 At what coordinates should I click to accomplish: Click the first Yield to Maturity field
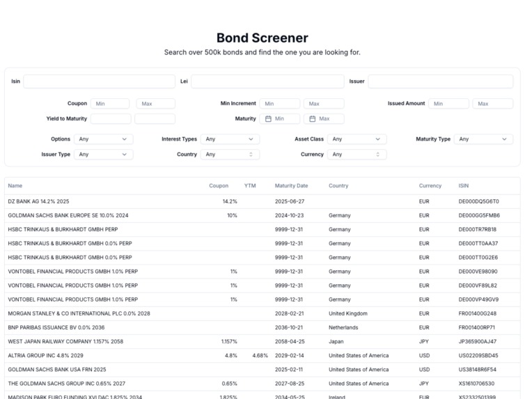point(111,119)
